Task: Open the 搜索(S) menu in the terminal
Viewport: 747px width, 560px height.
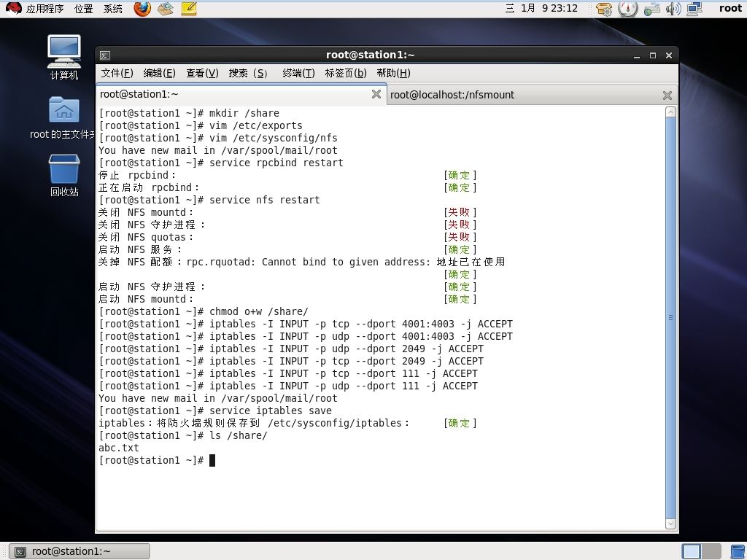Action: (x=248, y=73)
